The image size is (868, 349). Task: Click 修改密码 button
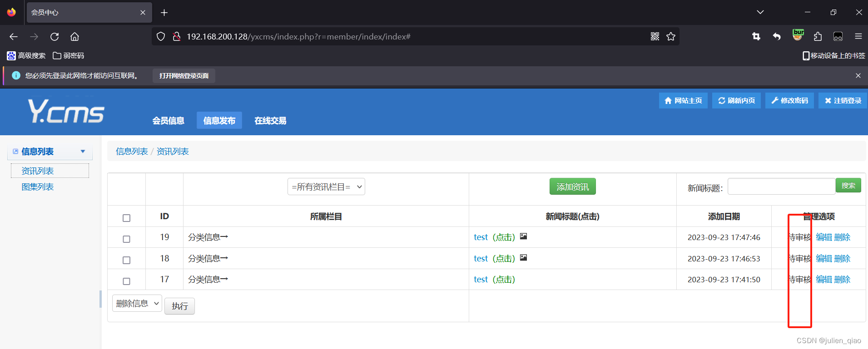[789, 101]
